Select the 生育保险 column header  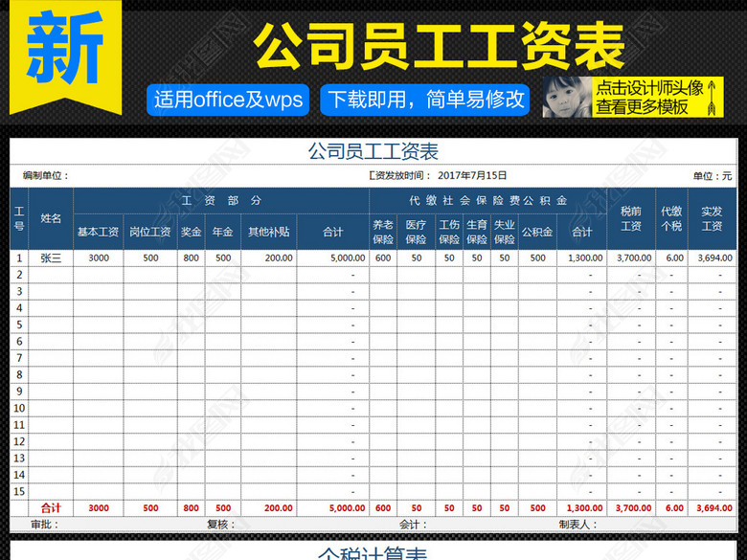coord(476,232)
